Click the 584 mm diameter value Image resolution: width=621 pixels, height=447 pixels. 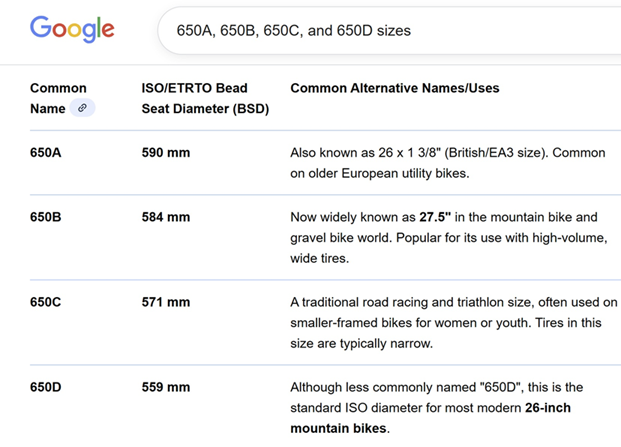[x=166, y=217]
